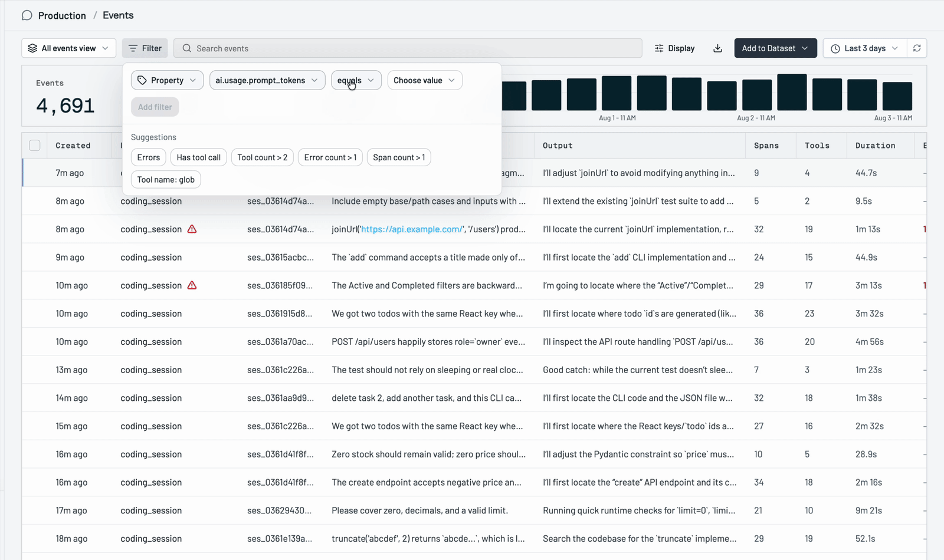Focus the Search events field
The height and width of the screenshot is (560, 944).
pos(408,48)
